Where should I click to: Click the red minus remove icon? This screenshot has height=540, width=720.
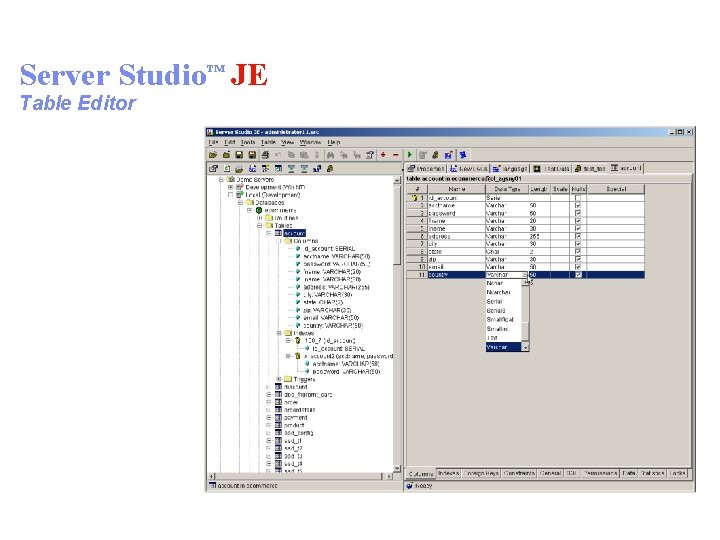(x=395, y=155)
